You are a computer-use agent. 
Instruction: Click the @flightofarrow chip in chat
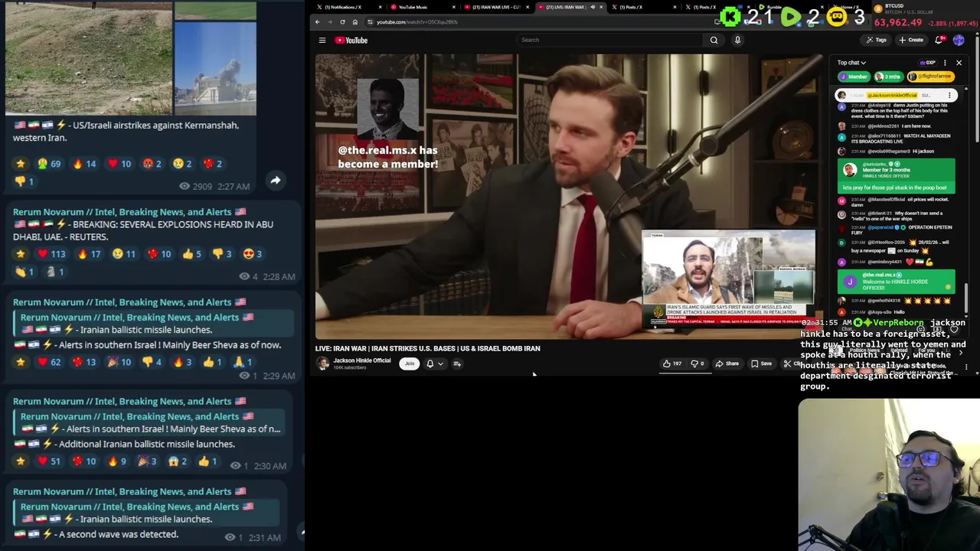[x=929, y=77]
